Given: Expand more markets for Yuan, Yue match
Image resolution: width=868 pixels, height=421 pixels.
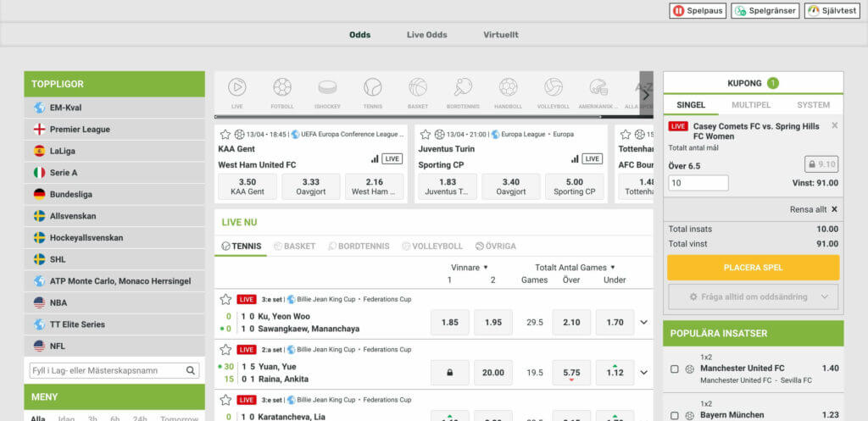Looking at the screenshot, I should pos(644,373).
